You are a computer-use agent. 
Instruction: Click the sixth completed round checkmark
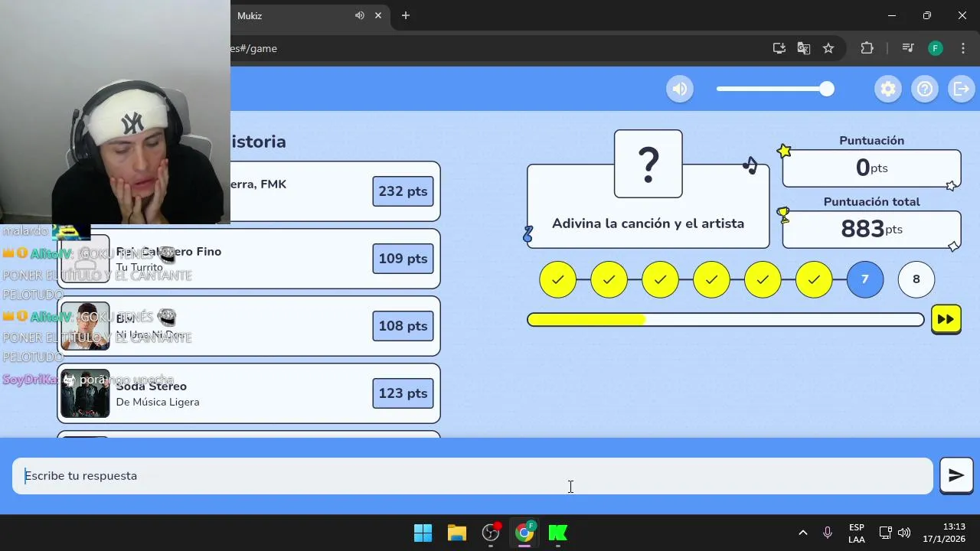[x=814, y=279]
